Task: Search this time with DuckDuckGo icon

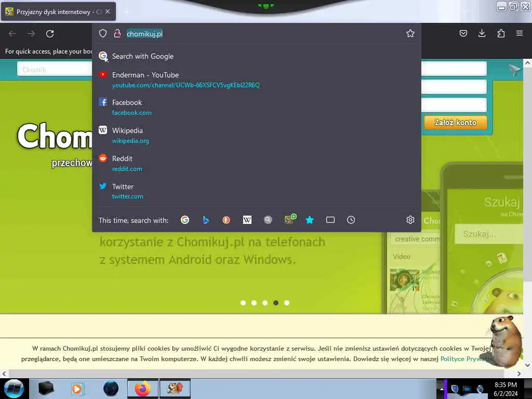Action: pos(227,220)
